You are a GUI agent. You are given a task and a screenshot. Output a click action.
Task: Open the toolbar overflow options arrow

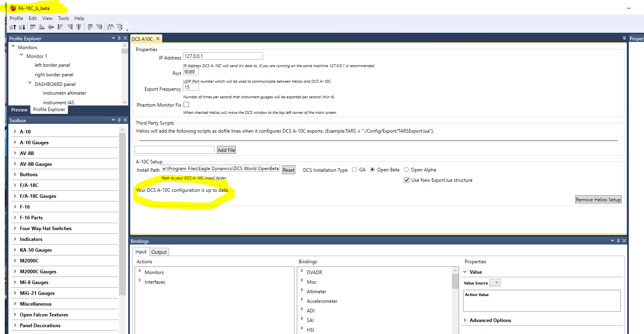tap(127, 29)
